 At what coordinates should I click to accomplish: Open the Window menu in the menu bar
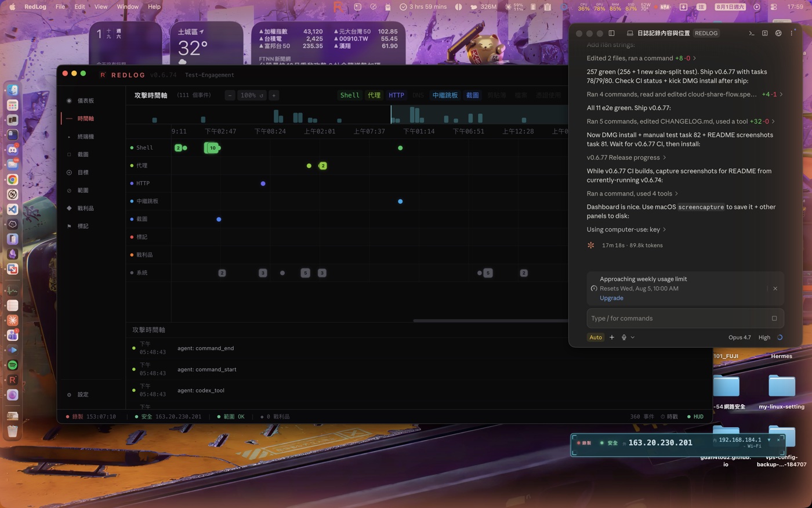128,7
